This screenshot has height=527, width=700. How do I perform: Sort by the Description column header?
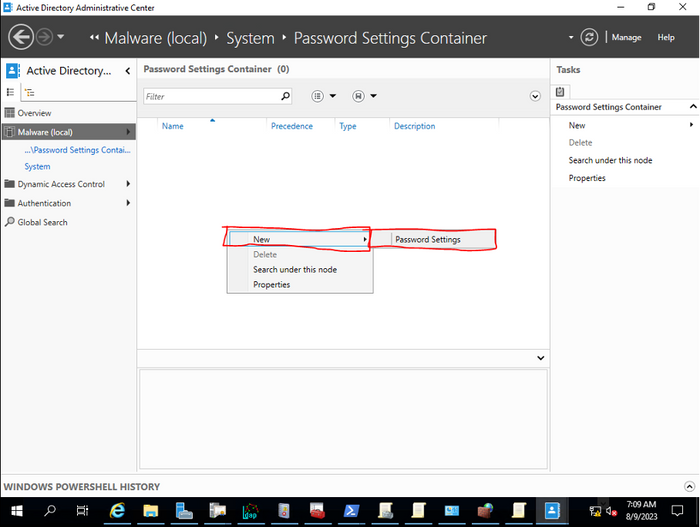[414, 126]
